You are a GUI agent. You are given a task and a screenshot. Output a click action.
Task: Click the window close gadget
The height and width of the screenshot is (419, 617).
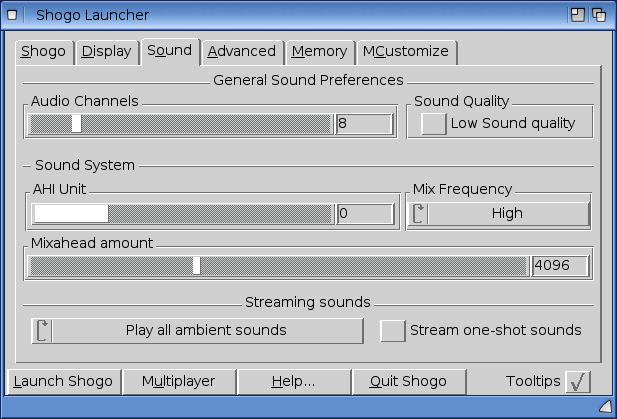12,15
